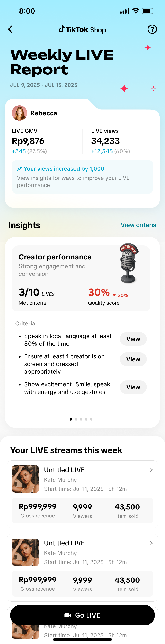The width and height of the screenshot is (165, 644).
Task: Open first LIVE stream thumbnail
Action: (x=26, y=479)
